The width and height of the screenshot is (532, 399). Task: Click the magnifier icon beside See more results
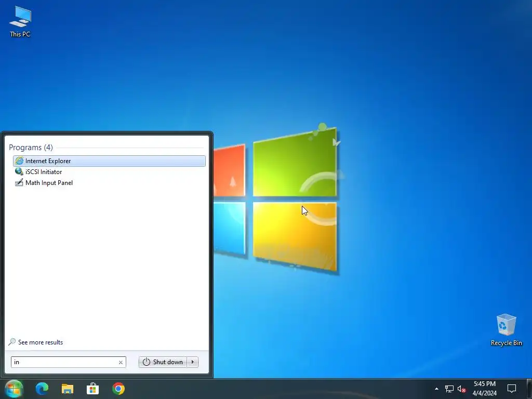tap(12, 342)
